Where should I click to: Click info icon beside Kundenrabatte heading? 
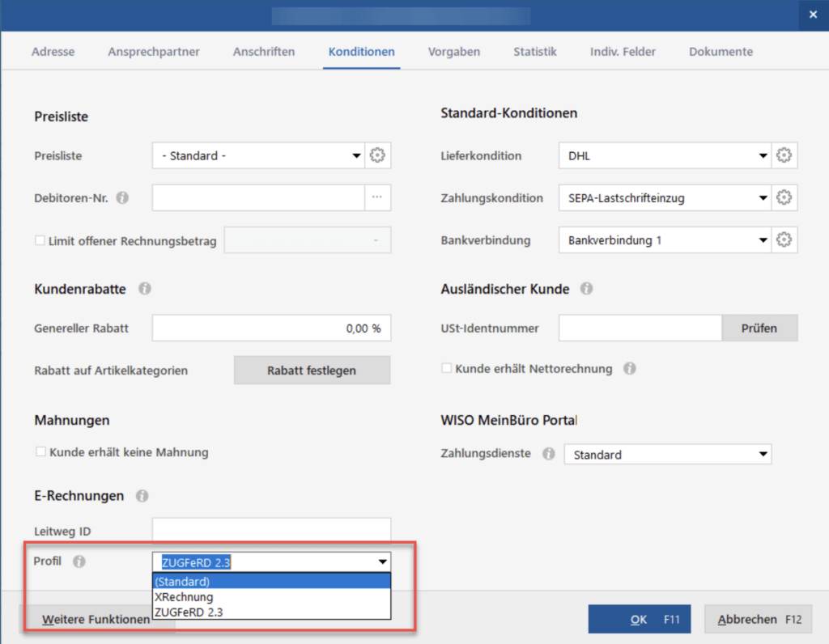pos(145,288)
